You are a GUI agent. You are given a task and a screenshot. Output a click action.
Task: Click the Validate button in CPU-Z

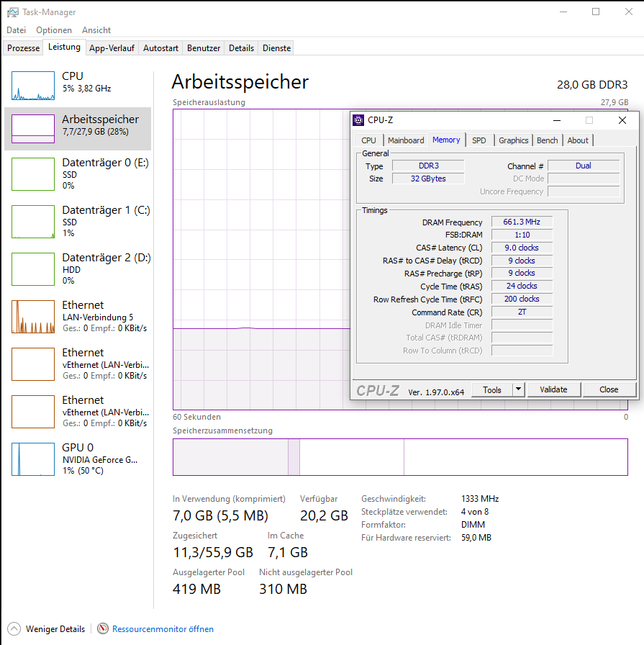tap(553, 389)
